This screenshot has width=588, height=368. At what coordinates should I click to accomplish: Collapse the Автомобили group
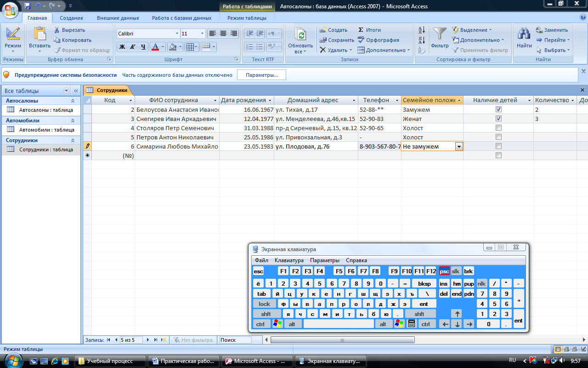click(x=72, y=121)
